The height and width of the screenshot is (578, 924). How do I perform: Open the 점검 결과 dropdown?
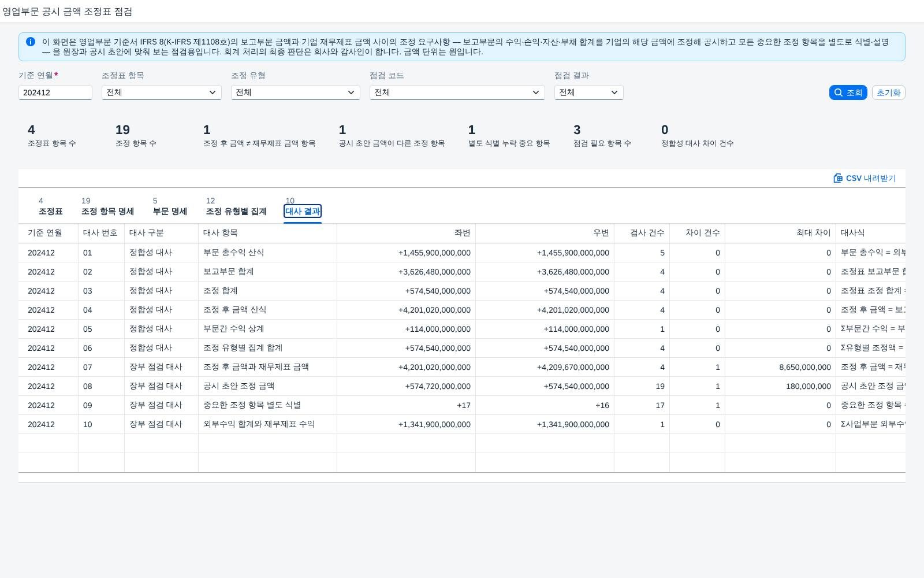pyautogui.click(x=589, y=92)
